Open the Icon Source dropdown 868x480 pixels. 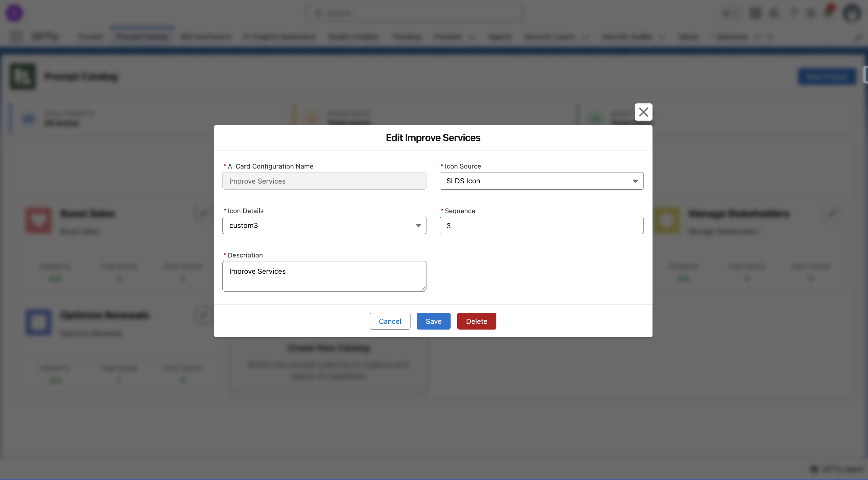(541, 181)
